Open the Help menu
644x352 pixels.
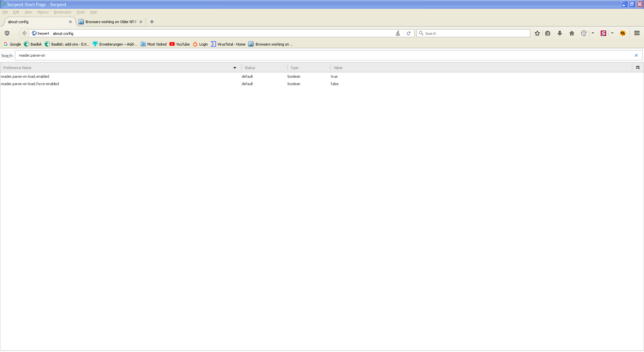pos(93,12)
